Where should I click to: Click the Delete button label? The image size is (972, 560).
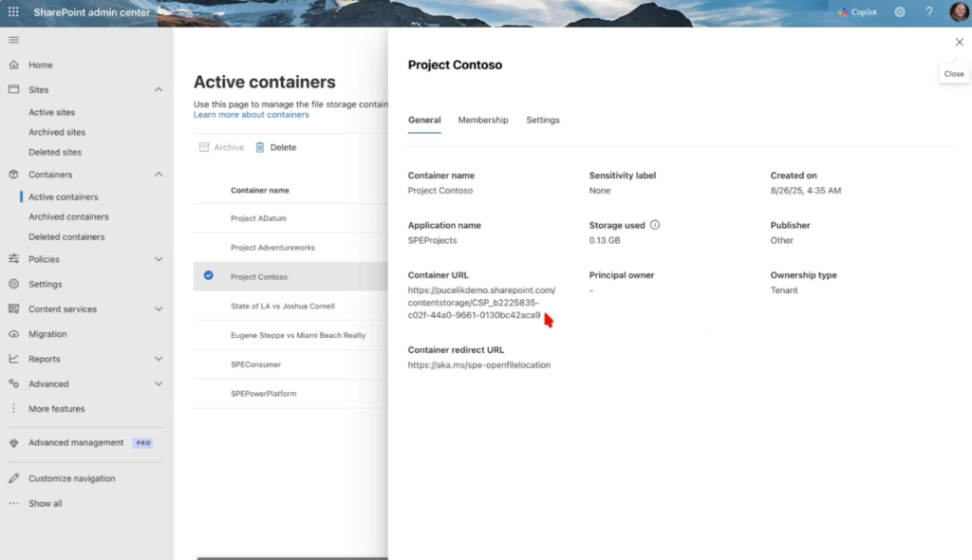tap(283, 147)
